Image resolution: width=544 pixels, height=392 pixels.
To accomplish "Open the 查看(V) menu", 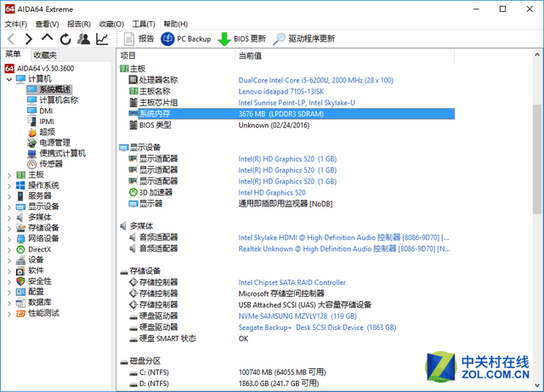I will (48, 24).
